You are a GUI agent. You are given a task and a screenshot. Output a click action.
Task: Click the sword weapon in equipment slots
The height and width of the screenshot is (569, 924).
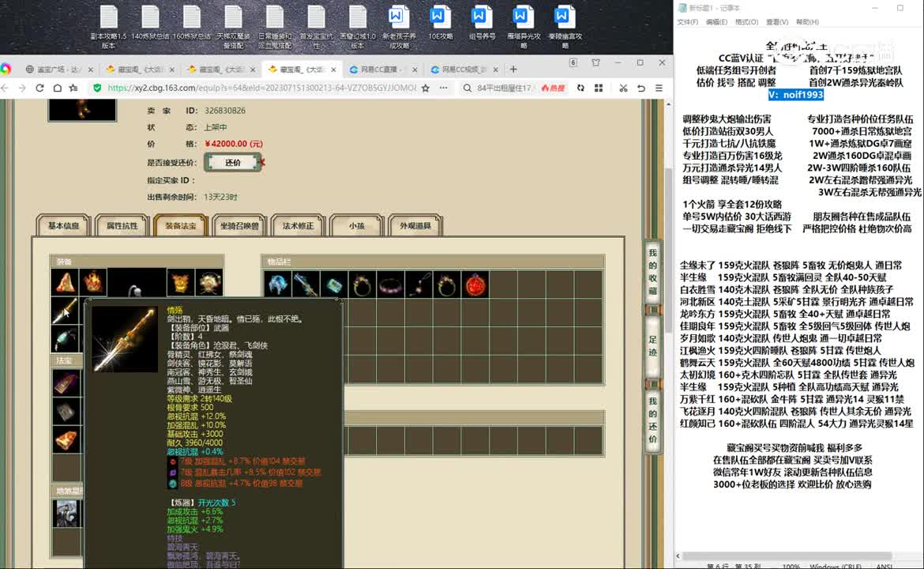pos(65,311)
